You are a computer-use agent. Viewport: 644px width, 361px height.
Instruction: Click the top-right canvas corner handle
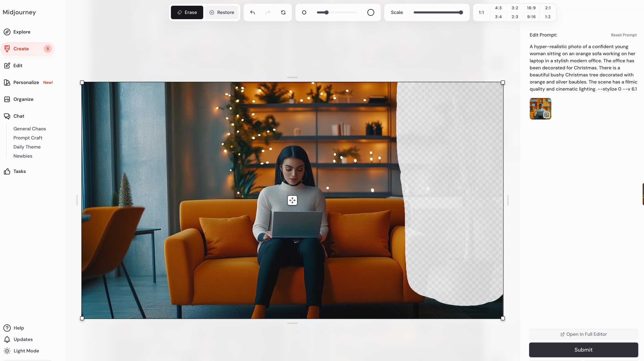(x=503, y=83)
